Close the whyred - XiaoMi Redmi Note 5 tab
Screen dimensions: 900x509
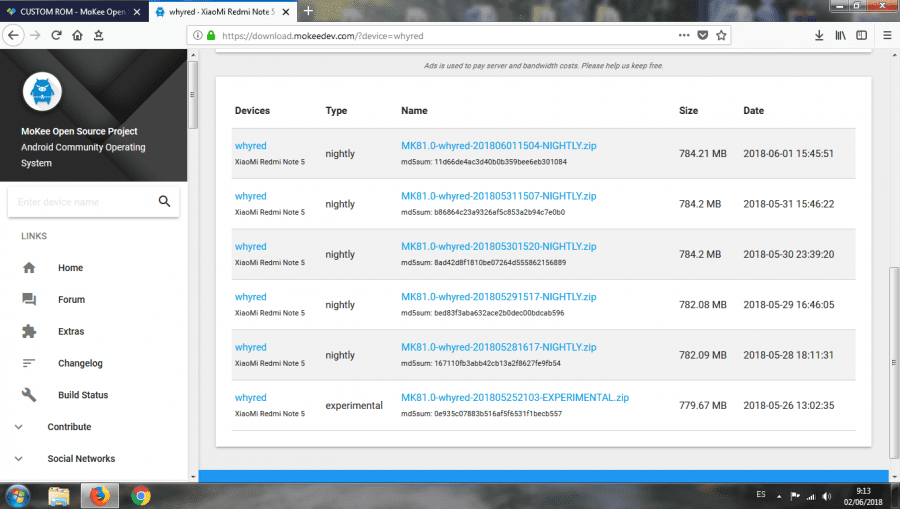pyautogui.click(x=286, y=11)
